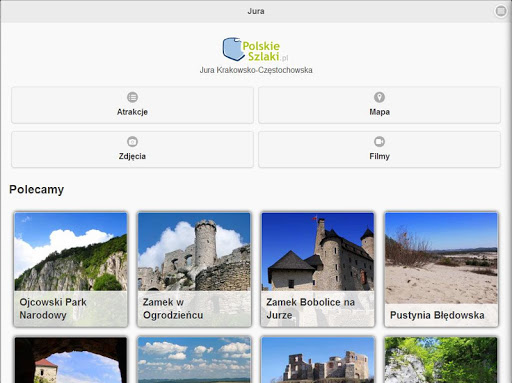Open the Pustynia Błędowska card
Screen dimensions: 512x383
441,269
